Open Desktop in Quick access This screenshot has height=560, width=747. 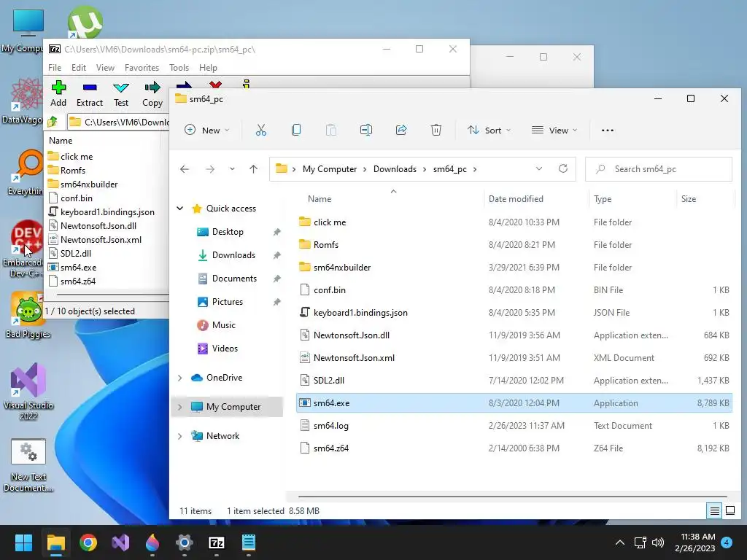point(228,232)
